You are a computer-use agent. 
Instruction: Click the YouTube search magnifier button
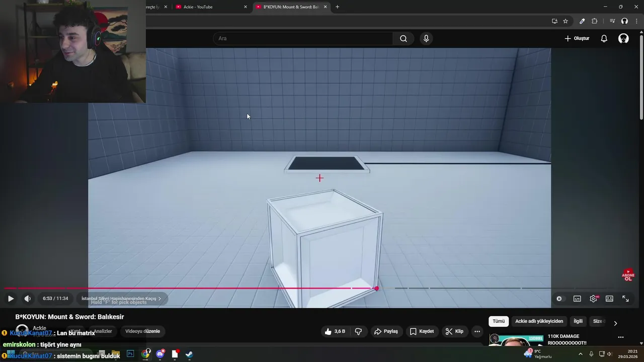(404, 39)
